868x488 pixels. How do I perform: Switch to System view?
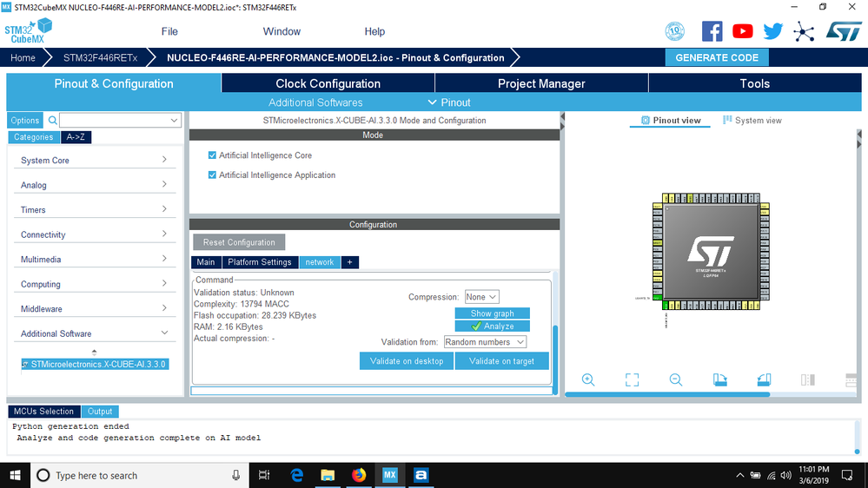752,120
